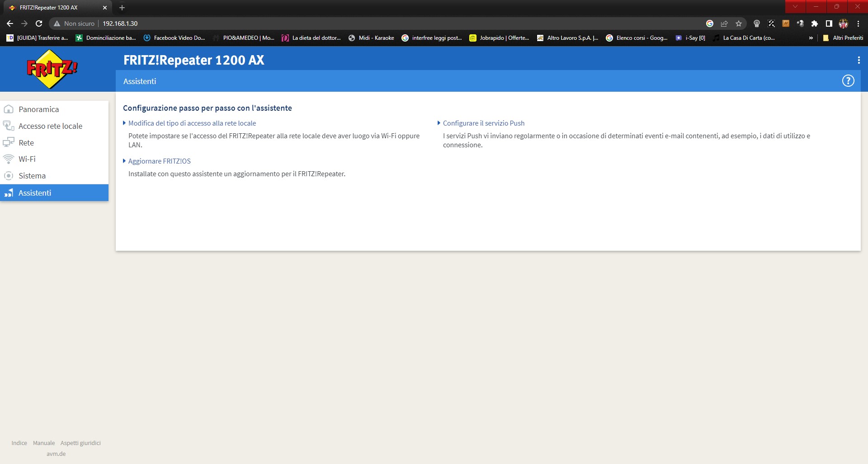
Task: Click the share page icon
Action: pos(724,23)
